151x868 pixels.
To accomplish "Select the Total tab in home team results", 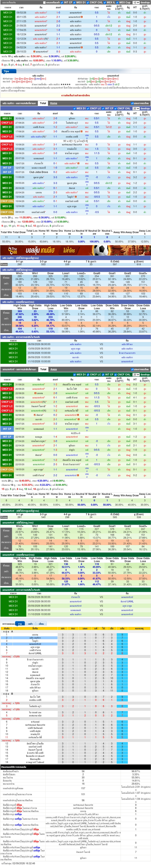I will click(43, 103).
